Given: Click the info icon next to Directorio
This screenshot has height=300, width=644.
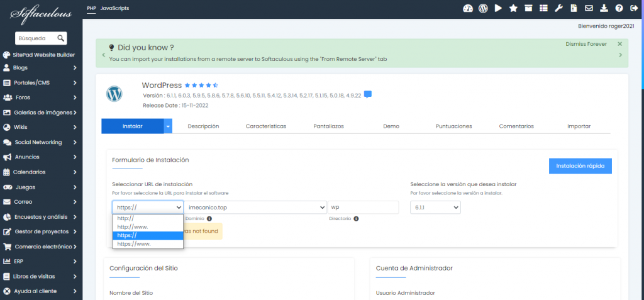Looking at the screenshot, I should [x=356, y=219].
